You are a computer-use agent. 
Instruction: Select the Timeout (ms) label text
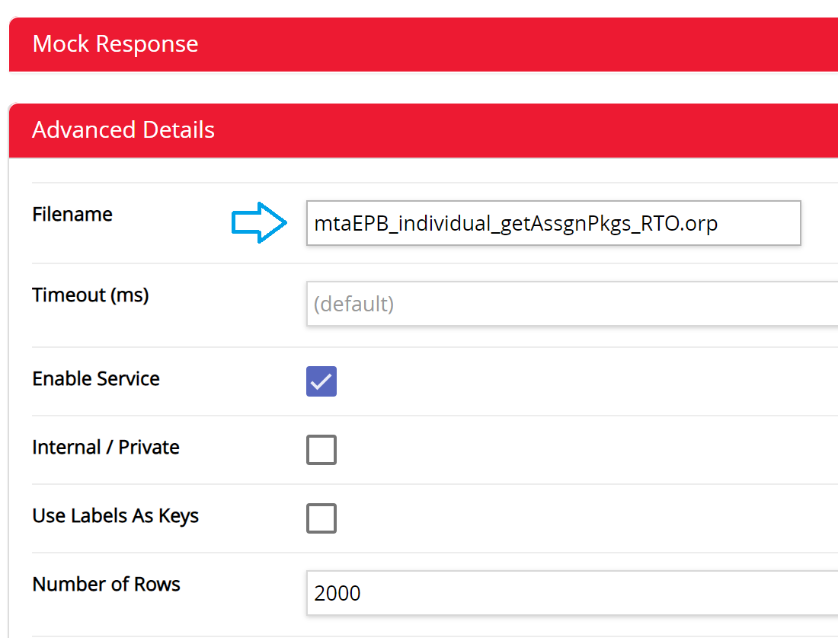[91, 295]
